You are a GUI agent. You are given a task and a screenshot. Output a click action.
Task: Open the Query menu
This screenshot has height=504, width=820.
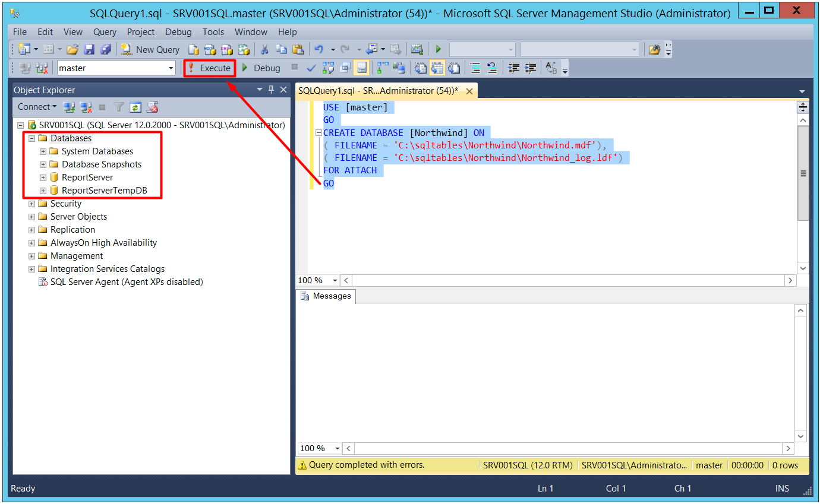tap(105, 32)
